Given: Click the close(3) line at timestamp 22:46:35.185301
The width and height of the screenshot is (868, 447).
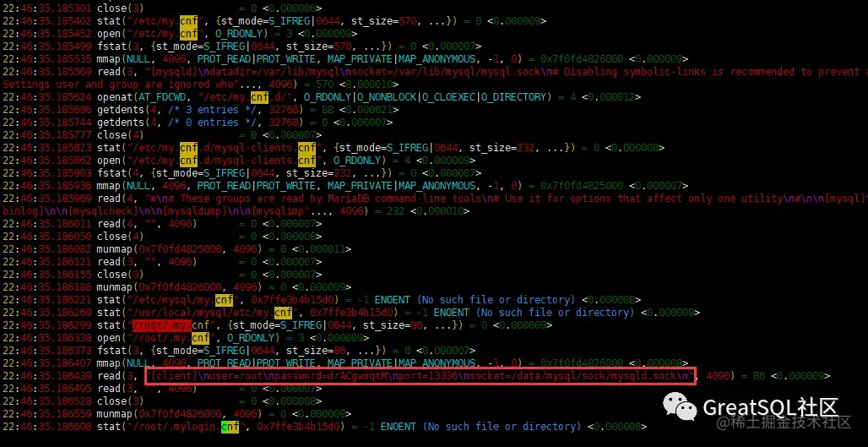Looking at the screenshot, I should click(x=161, y=8).
